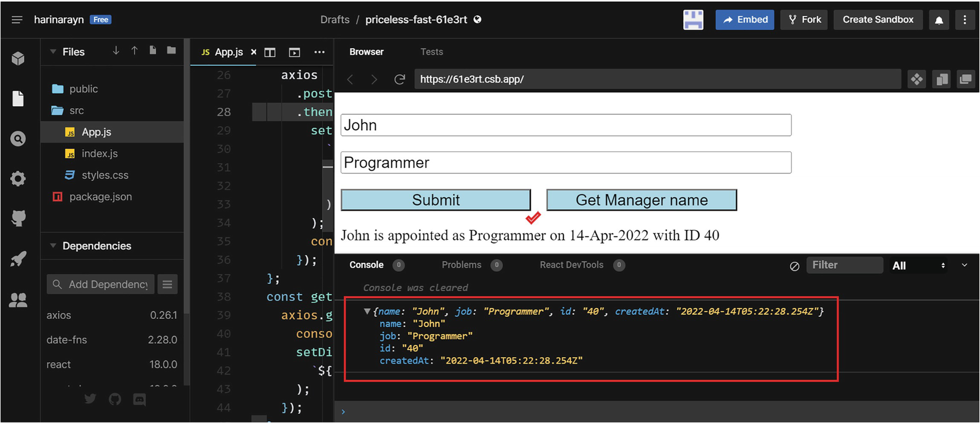The height and width of the screenshot is (423, 980).
Task: Open the Configuration gear sidebar icon
Action: click(x=18, y=179)
